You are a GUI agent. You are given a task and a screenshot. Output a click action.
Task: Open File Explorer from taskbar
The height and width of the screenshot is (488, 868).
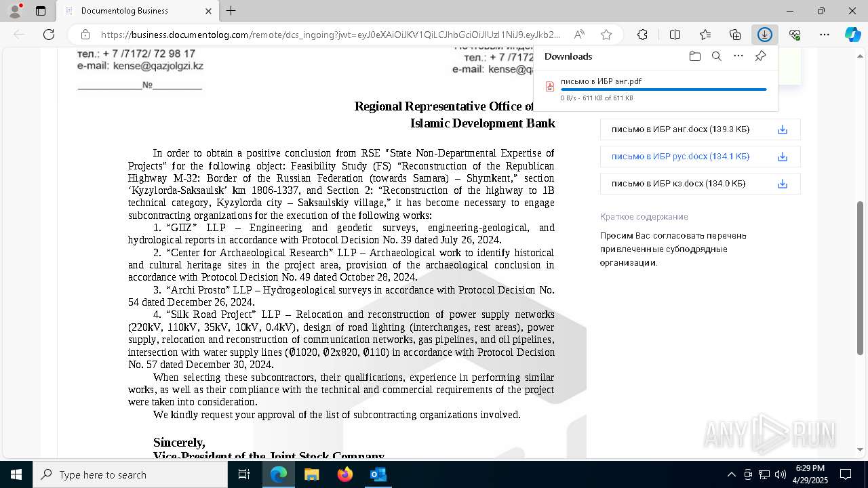point(311,474)
